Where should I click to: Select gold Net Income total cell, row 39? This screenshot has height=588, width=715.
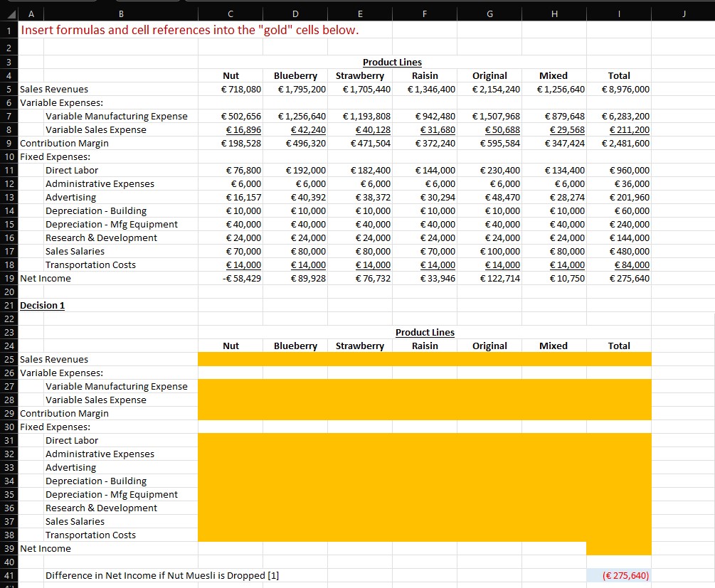[619, 548]
